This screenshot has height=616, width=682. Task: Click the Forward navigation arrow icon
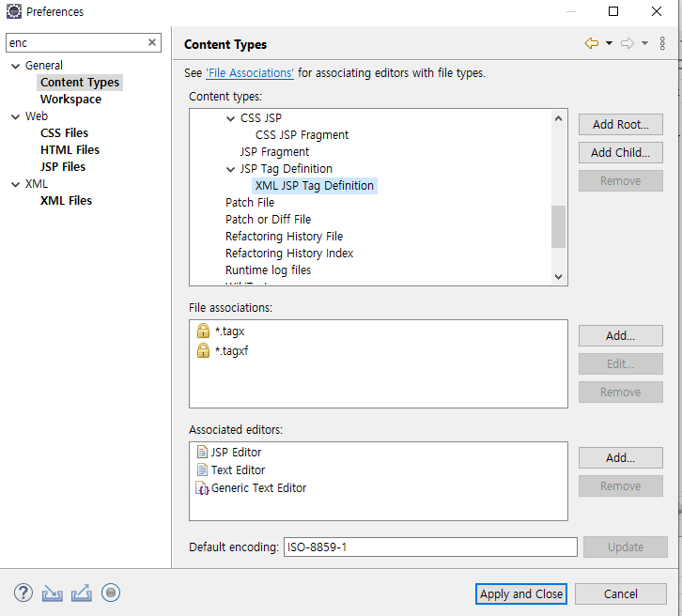tap(628, 43)
